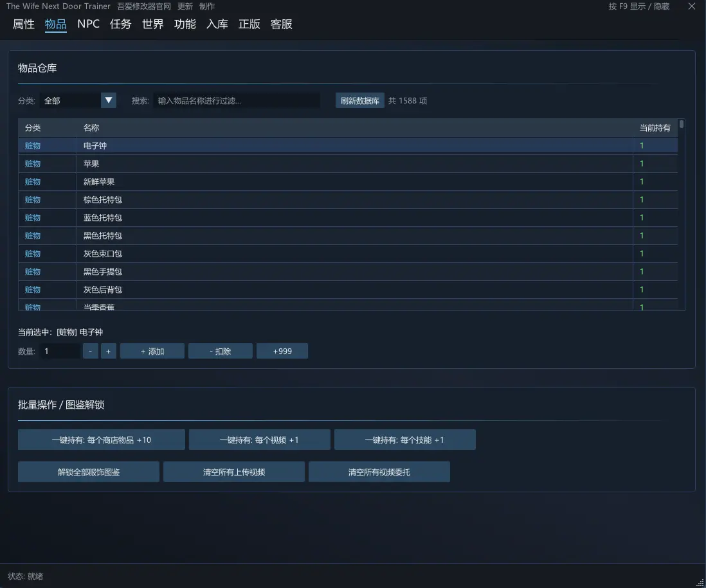
Task: Select the 灰色后背包 item row
Action: pyautogui.click(x=348, y=290)
